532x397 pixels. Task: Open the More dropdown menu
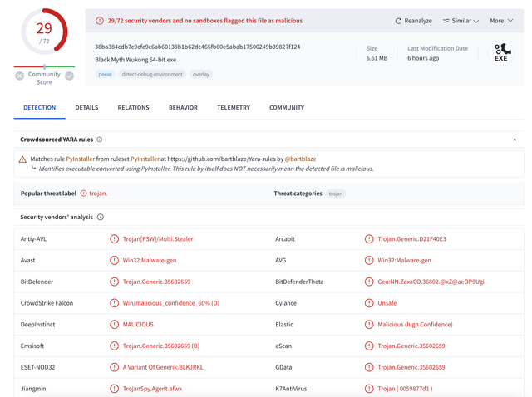(501, 21)
